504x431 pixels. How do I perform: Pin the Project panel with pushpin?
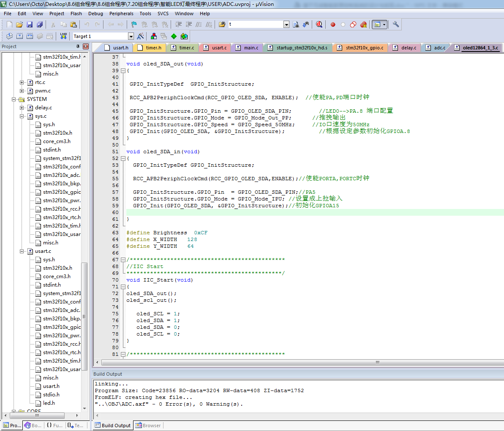pos(78,46)
